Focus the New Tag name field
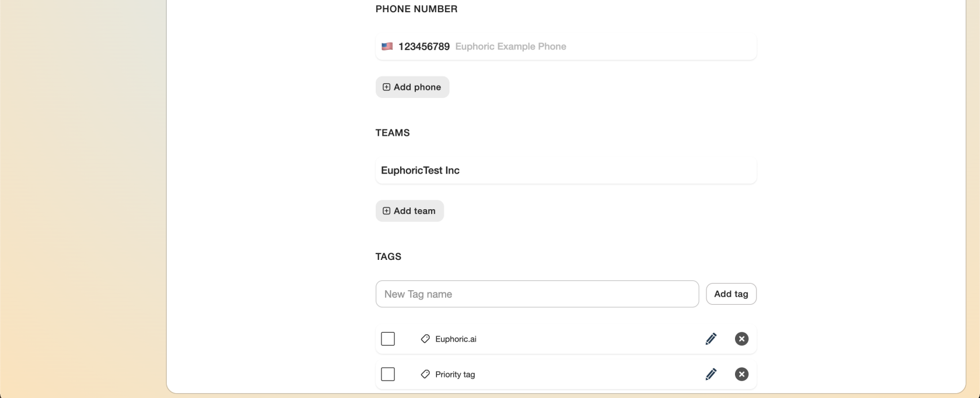Screen dimensions: 980x398 point(537,294)
